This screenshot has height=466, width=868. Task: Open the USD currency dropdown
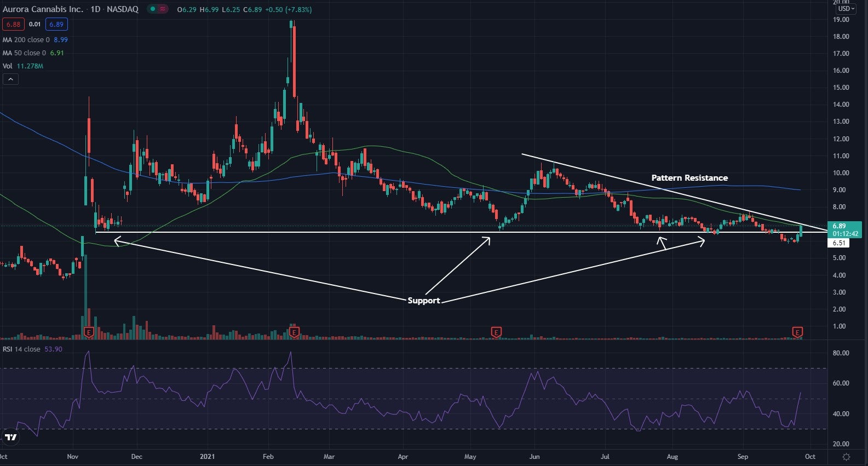pyautogui.click(x=846, y=9)
